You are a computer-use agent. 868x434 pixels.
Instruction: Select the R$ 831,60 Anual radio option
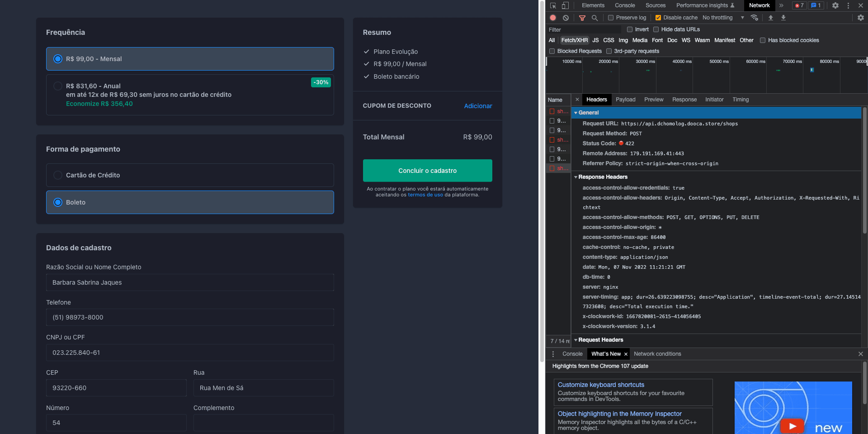pyautogui.click(x=58, y=86)
